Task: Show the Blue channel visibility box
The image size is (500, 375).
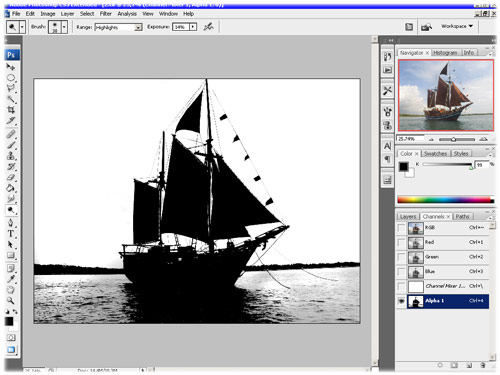Action: point(402,272)
